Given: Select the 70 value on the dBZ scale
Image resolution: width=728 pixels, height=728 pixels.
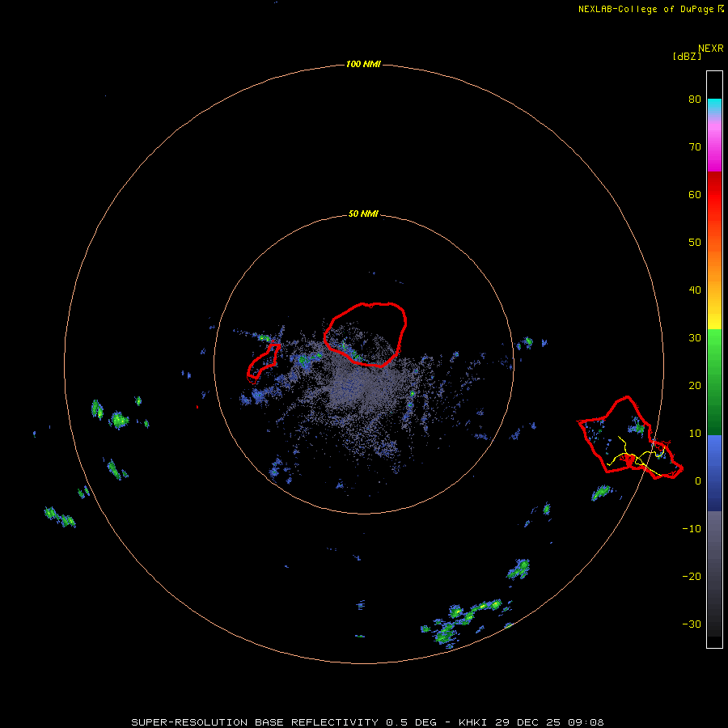Looking at the screenshot, I should [695, 147].
